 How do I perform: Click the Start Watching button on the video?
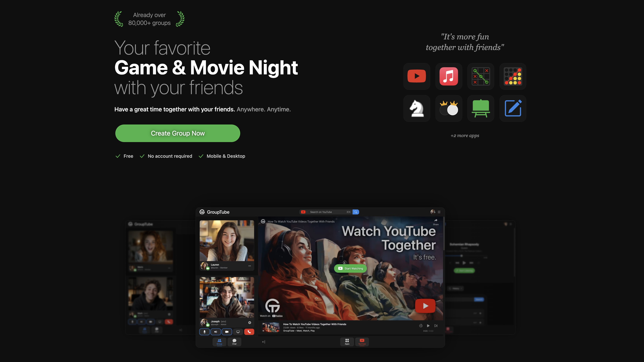[x=350, y=268]
